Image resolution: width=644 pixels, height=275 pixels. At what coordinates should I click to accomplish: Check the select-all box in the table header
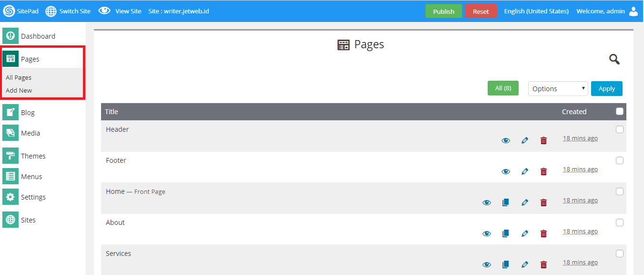click(619, 111)
